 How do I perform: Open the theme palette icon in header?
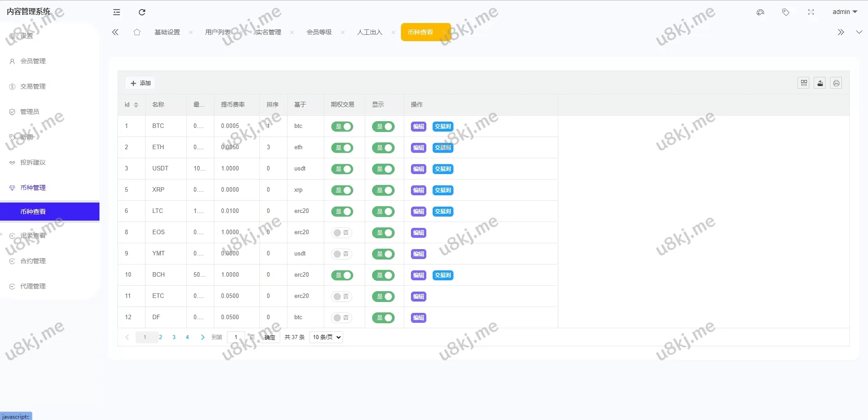[x=760, y=12]
